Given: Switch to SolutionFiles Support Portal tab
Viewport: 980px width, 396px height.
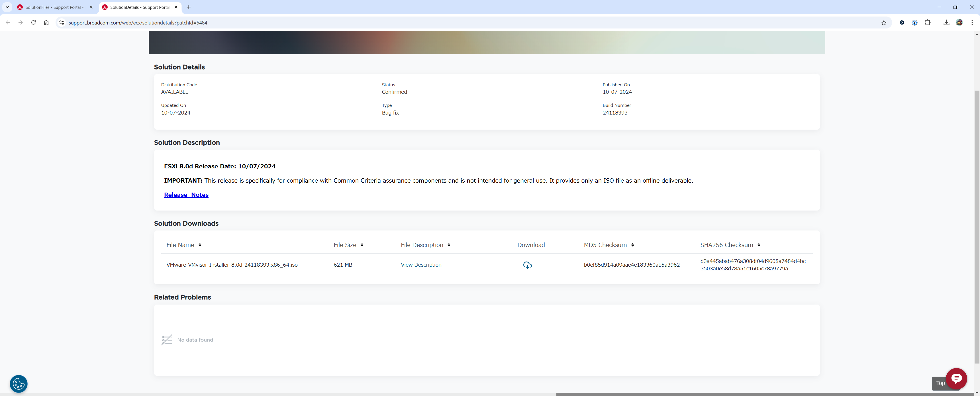Looking at the screenshot, I should click(53, 7).
